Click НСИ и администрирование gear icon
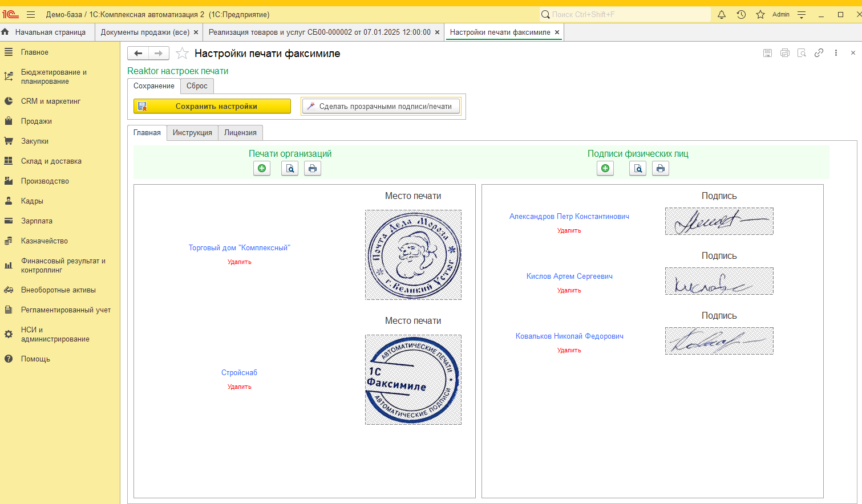Screen dimensions: 862x504 pos(9,335)
